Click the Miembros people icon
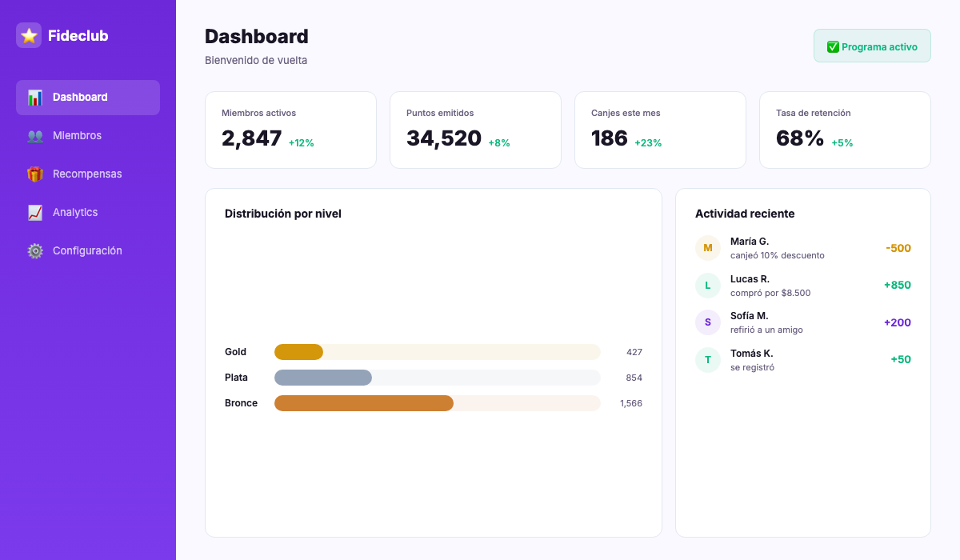The width and height of the screenshot is (960, 560). 35,135
